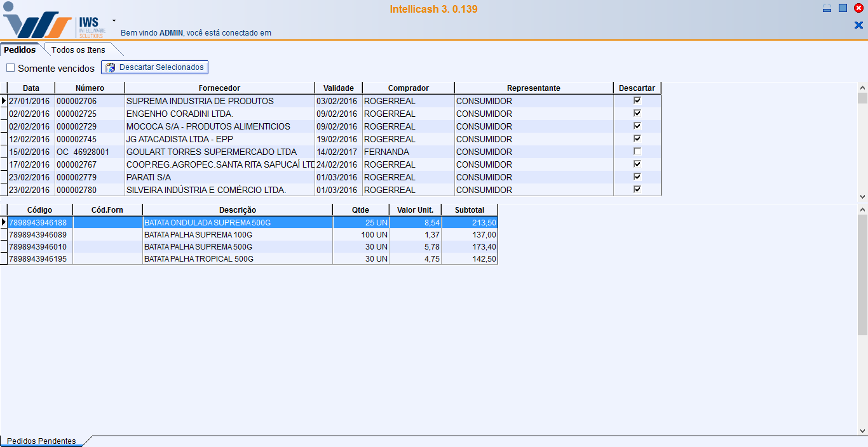This screenshot has height=447, width=868.
Task: Click the orders grid scrollbar thumb
Action: 862,98
